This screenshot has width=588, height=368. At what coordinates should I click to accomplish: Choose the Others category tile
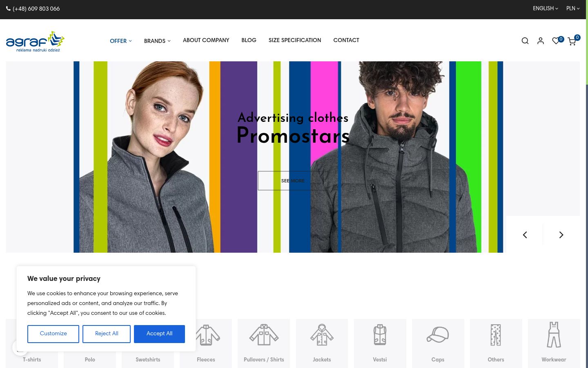(x=496, y=343)
